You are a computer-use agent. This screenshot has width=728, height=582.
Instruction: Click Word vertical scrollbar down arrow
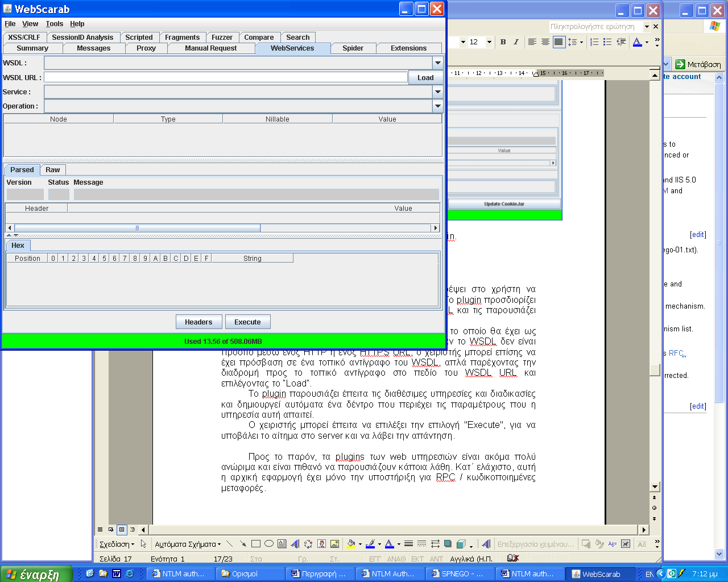point(655,487)
